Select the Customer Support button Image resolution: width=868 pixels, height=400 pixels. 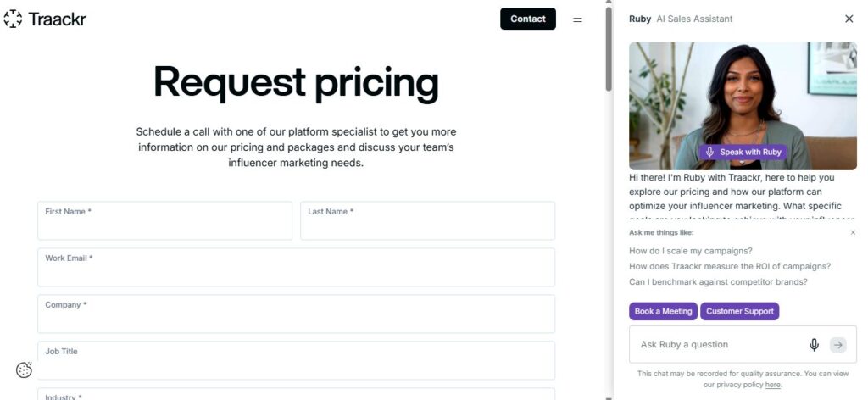(x=739, y=311)
